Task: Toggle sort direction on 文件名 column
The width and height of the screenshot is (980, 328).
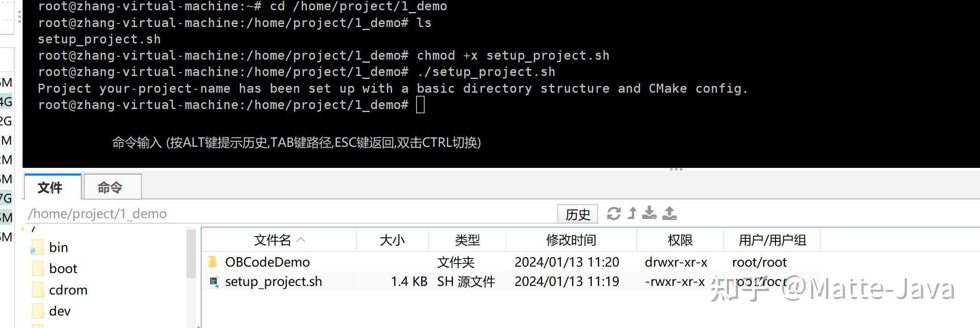Action: click(280, 240)
